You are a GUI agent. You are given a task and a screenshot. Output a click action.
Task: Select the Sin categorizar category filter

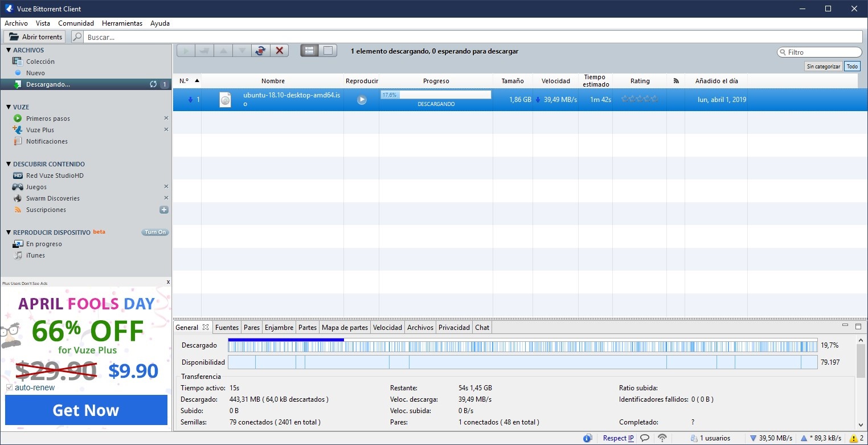pyautogui.click(x=823, y=66)
